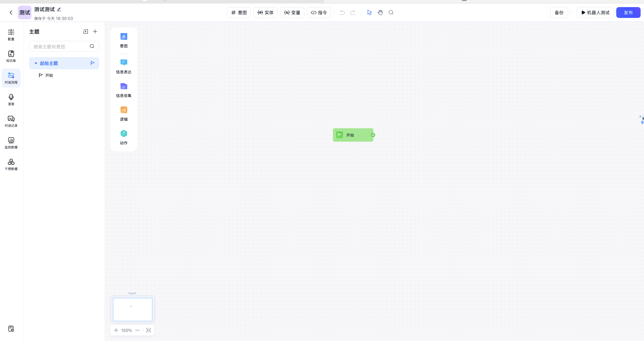Collapse the 起始主题 tree node
This screenshot has width=644, height=341.
pos(36,63)
